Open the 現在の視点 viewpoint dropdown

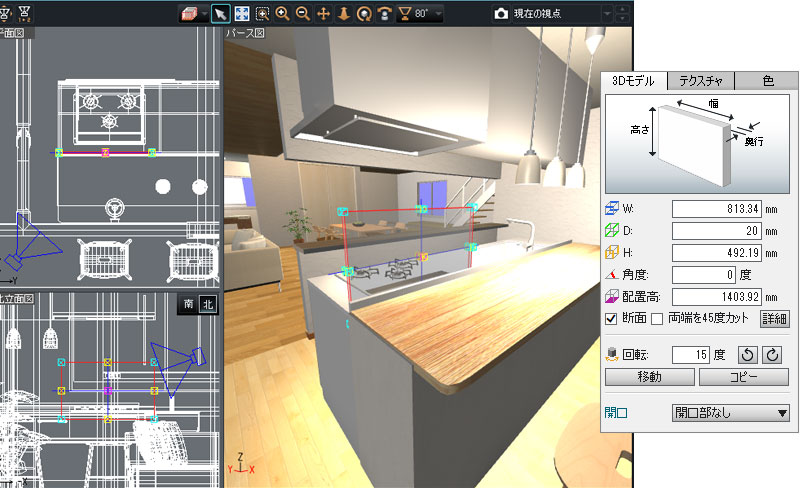click(x=609, y=15)
